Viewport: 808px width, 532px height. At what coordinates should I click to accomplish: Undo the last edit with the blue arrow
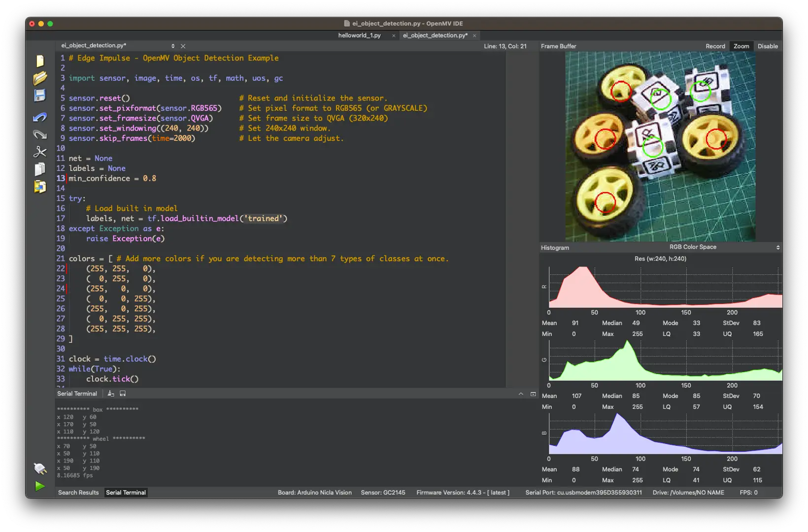(40, 117)
